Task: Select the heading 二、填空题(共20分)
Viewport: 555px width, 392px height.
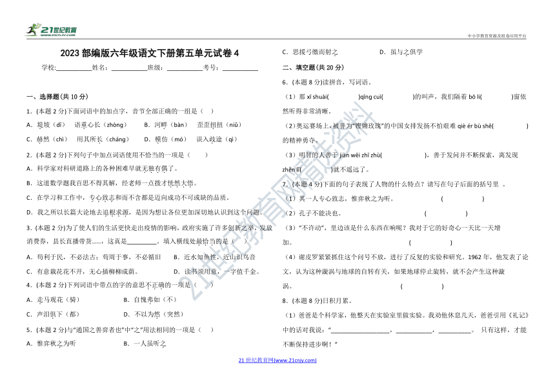Action: [x=313, y=68]
